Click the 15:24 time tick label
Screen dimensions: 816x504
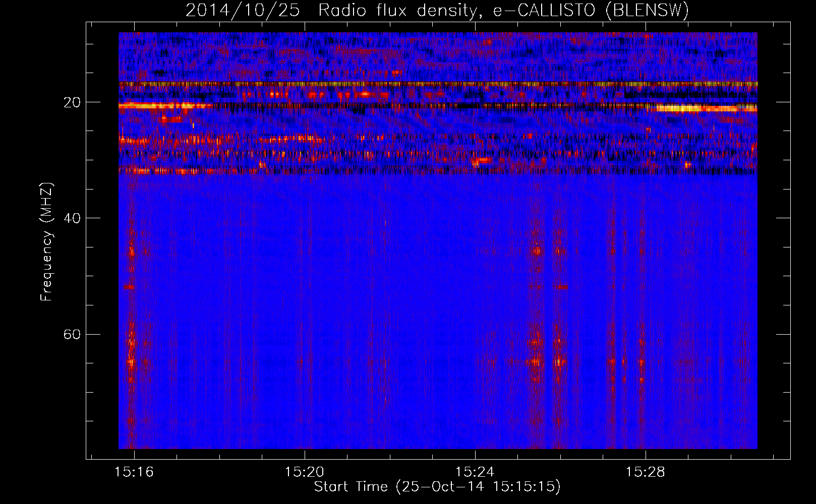pos(475,472)
